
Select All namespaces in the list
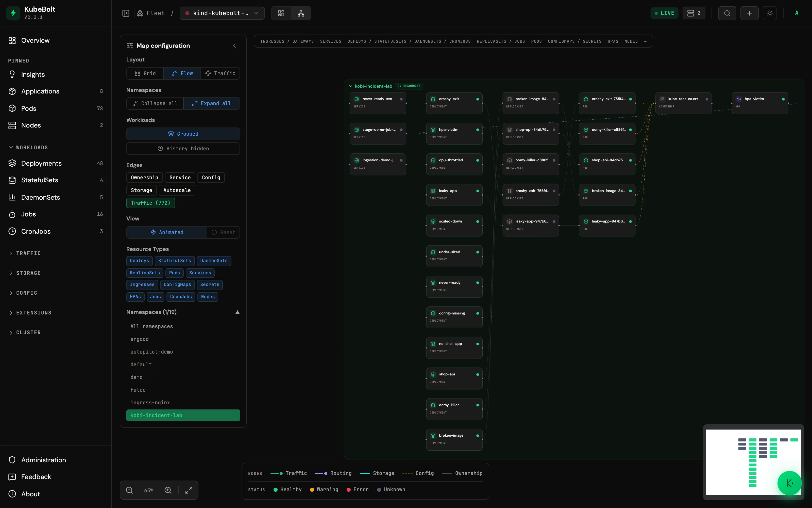pyautogui.click(x=183, y=327)
